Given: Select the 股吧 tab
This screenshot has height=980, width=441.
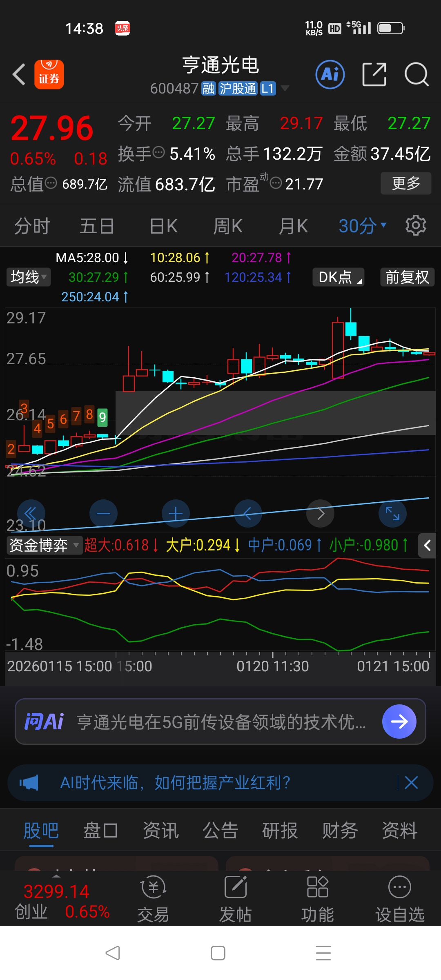Looking at the screenshot, I should [41, 831].
